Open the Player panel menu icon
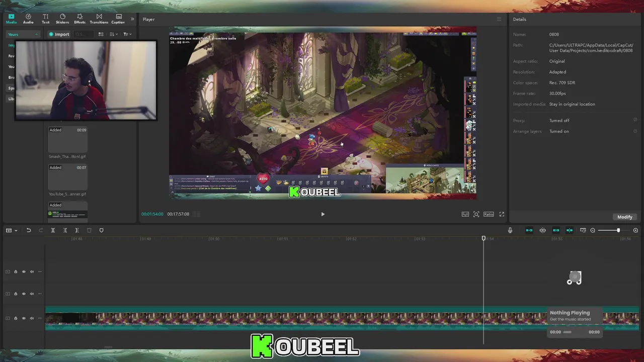The image size is (644, 362). pyautogui.click(x=499, y=19)
